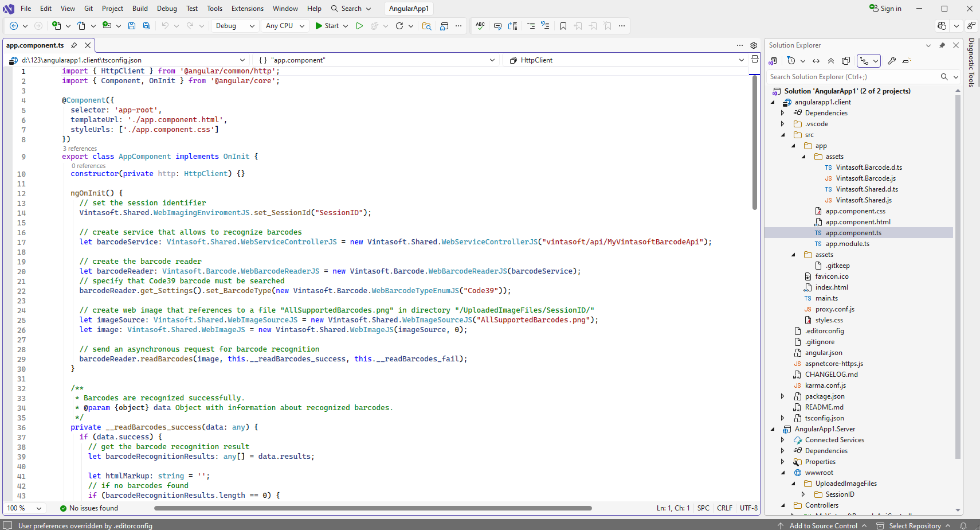
Task: Click the Save All toolbar icon
Action: (147, 26)
